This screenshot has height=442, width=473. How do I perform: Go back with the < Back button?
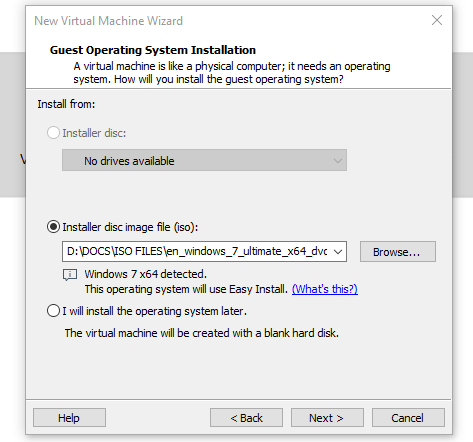pyautogui.click(x=246, y=418)
